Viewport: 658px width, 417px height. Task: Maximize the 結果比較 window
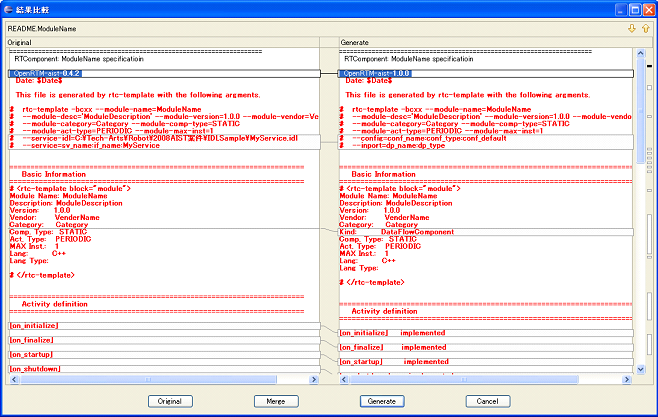click(x=635, y=10)
